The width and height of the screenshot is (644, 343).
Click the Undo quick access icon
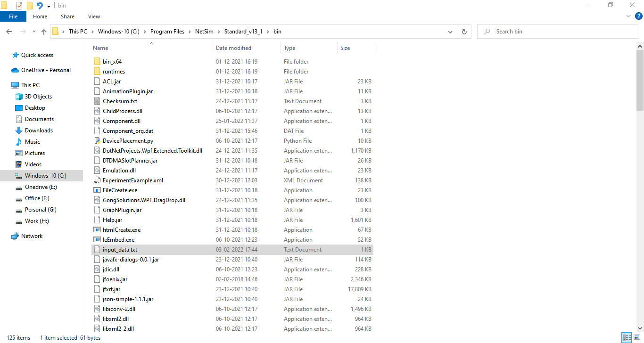(x=40, y=6)
